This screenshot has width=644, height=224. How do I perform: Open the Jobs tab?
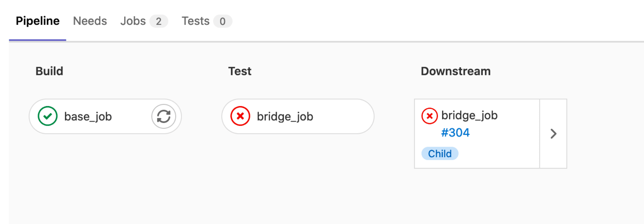point(133,21)
